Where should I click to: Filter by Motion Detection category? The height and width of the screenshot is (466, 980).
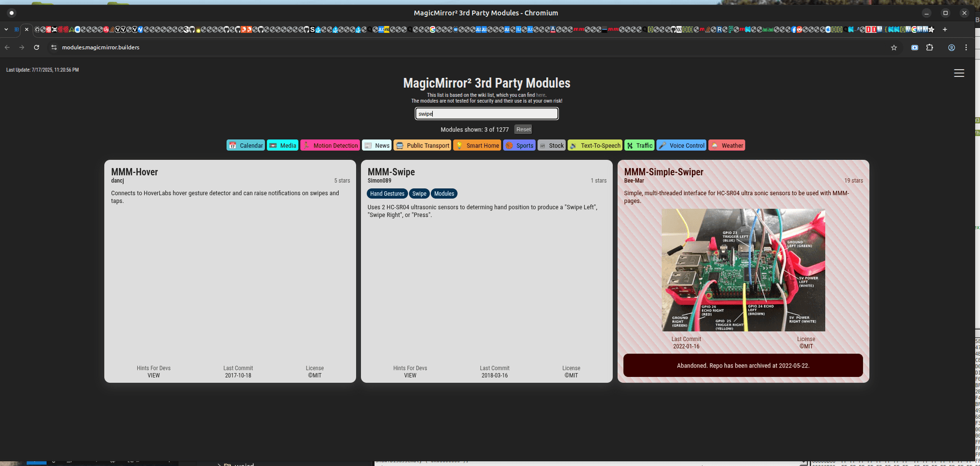click(330, 145)
